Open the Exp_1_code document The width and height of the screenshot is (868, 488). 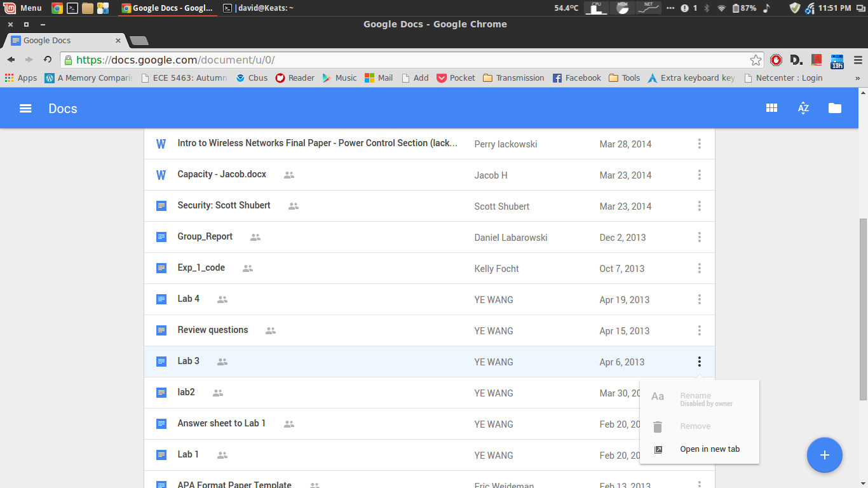pyautogui.click(x=201, y=268)
